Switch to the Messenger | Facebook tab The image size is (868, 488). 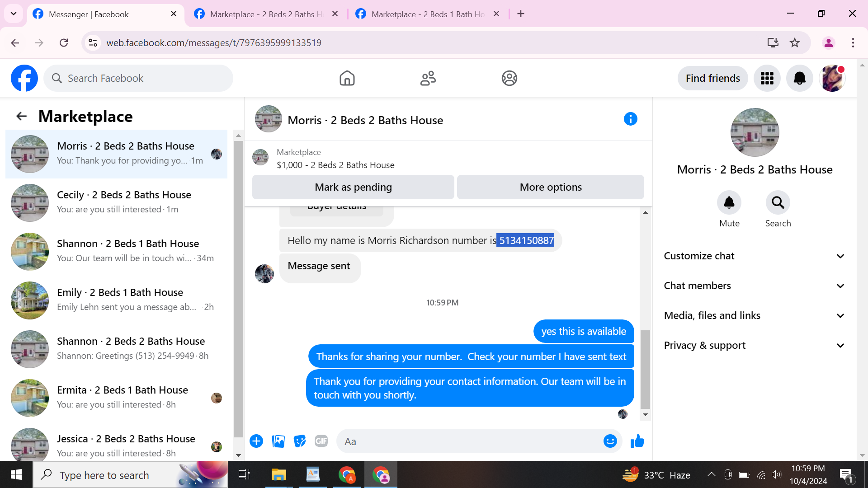tap(106, 14)
